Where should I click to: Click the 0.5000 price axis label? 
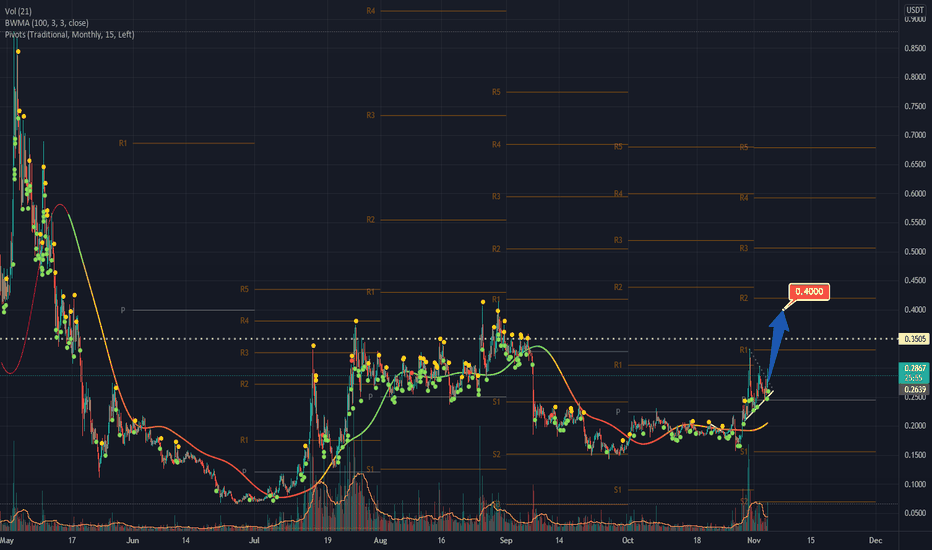[x=915, y=252]
